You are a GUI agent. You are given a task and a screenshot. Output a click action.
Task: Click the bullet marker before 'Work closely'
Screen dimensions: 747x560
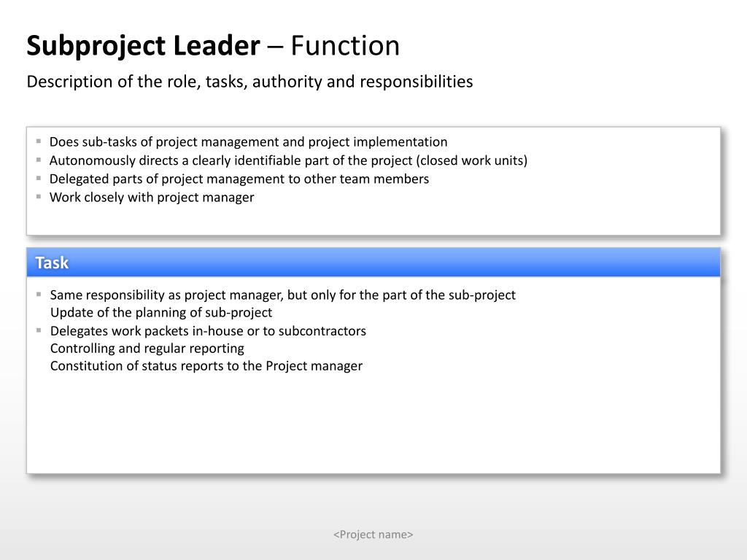pos(39,196)
